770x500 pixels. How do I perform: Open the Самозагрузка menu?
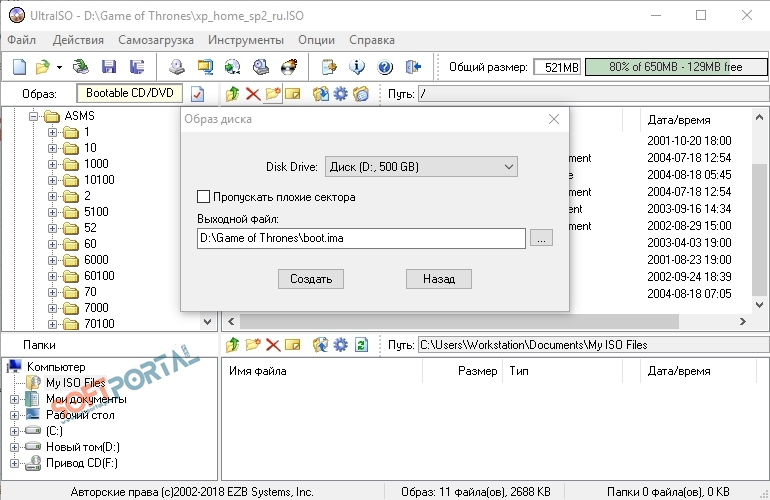(156, 40)
